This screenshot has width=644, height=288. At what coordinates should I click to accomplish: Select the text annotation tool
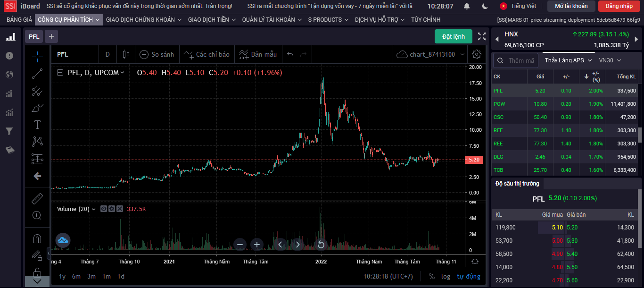click(37, 125)
